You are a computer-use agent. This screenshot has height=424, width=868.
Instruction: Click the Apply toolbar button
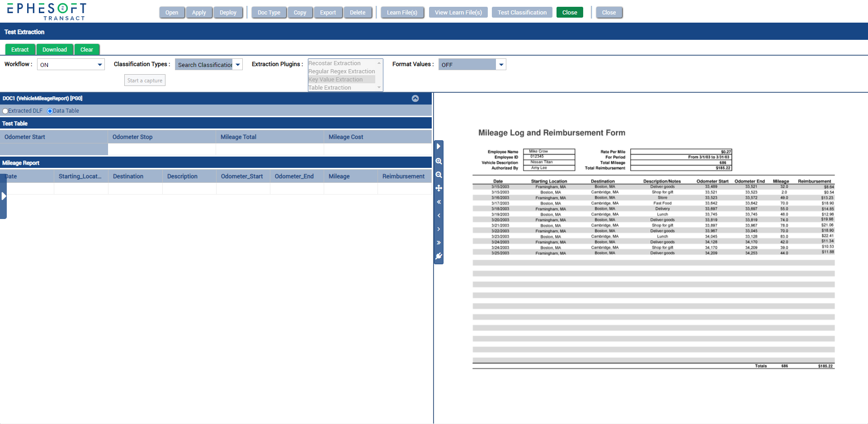point(199,13)
